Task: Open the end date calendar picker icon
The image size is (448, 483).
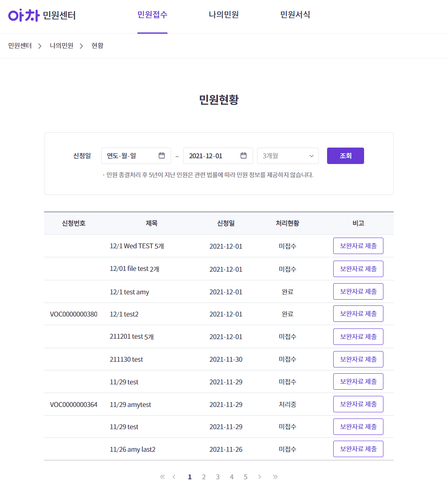Action: coord(244,156)
